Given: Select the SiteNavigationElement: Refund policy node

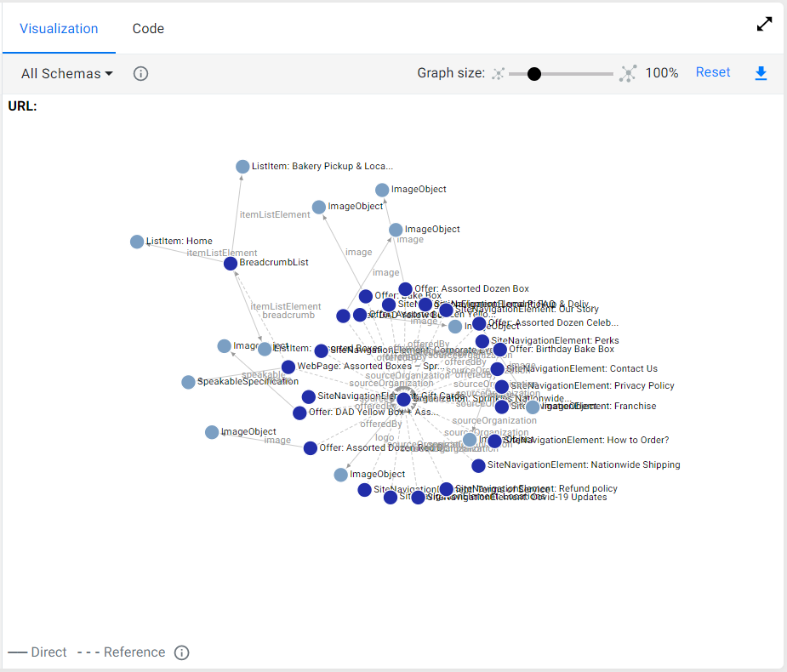Looking at the screenshot, I should point(446,489).
